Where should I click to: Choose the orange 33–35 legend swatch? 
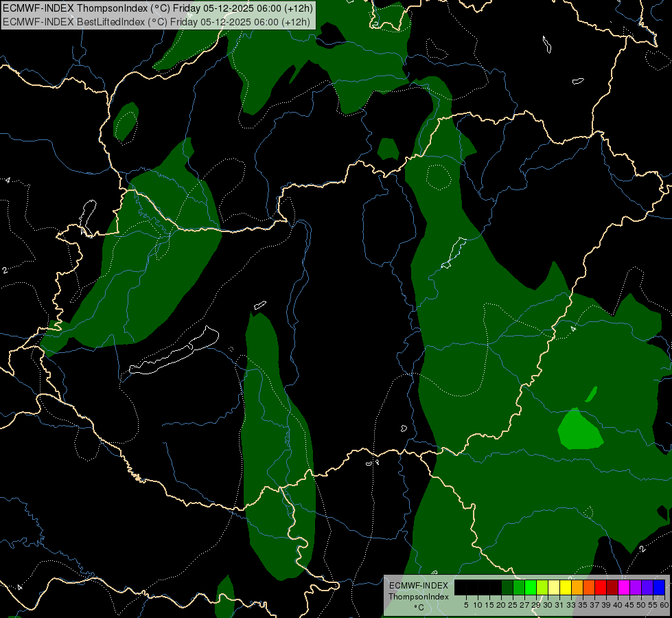pyautogui.click(x=577, y=587)
